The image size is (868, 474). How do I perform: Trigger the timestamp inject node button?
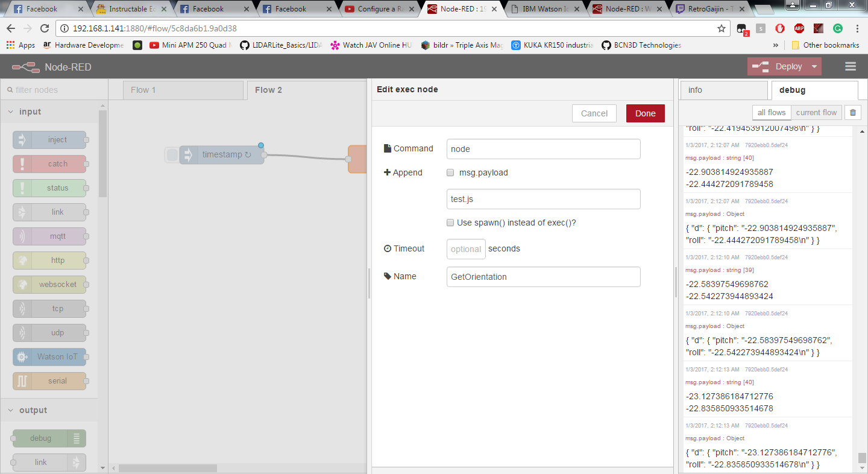point(172,155)
